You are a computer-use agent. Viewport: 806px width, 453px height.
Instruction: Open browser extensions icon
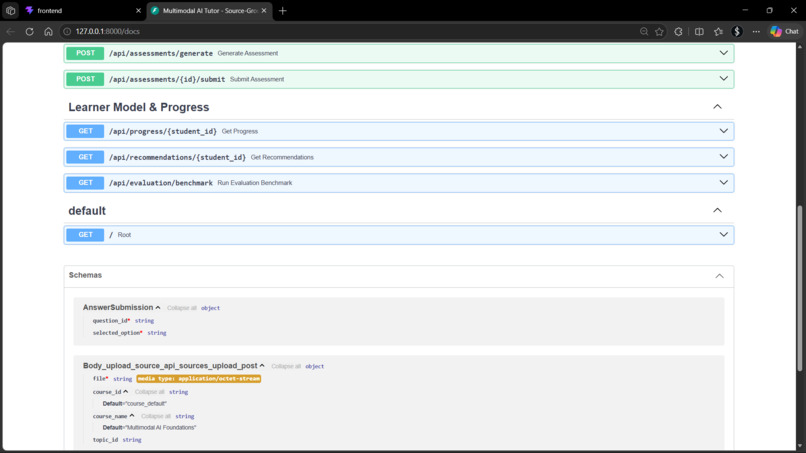[679, 31]
